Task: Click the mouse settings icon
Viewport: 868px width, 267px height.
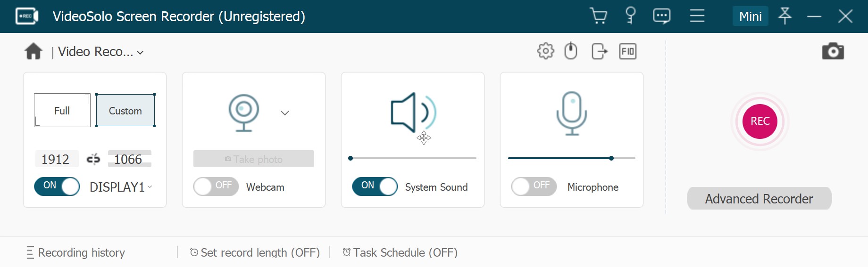Action: [x=571, y=51]
